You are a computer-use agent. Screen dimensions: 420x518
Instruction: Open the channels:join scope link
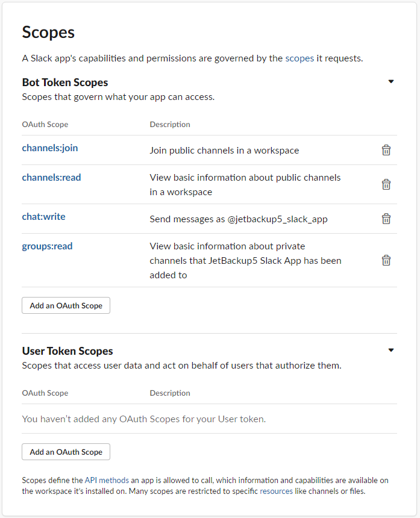tap(50, 148)
